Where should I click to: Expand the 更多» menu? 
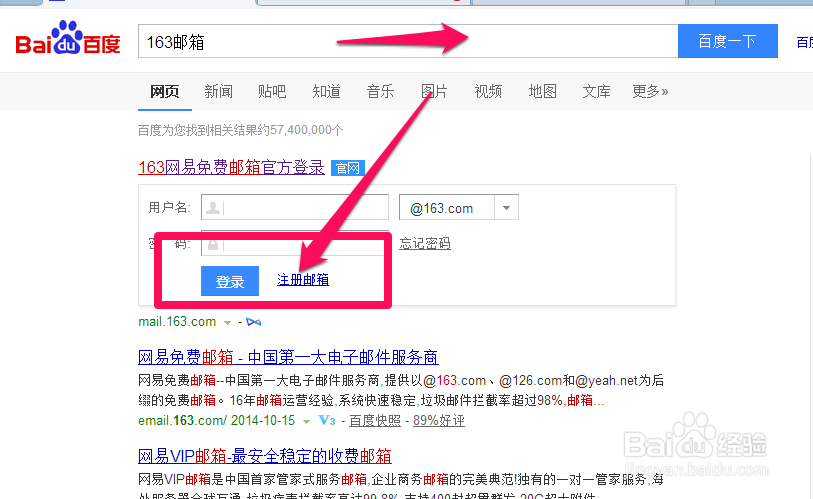(x=650, y=92)
